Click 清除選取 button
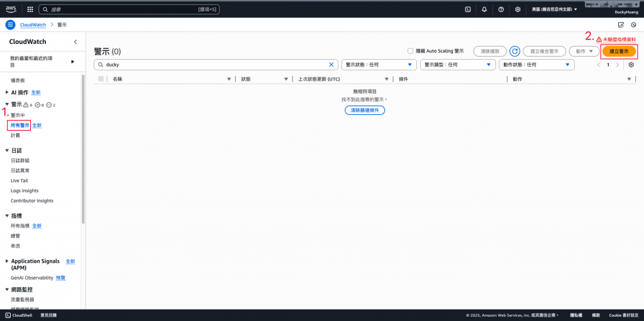 pos(490,52)
